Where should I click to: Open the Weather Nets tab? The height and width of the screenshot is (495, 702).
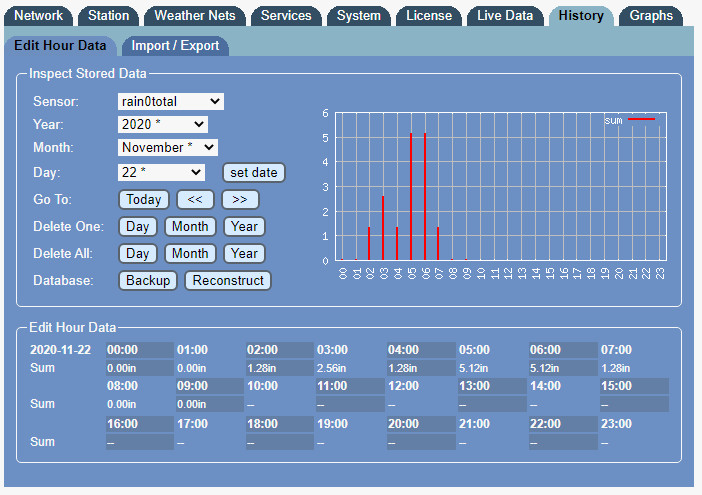click(x=195, y=16)
